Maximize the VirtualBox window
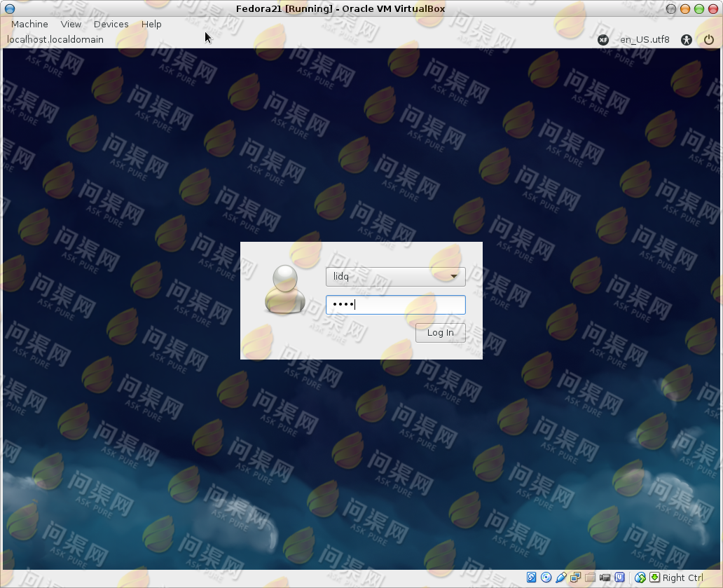The image size is (723, 588). click(x=699, y=9)
